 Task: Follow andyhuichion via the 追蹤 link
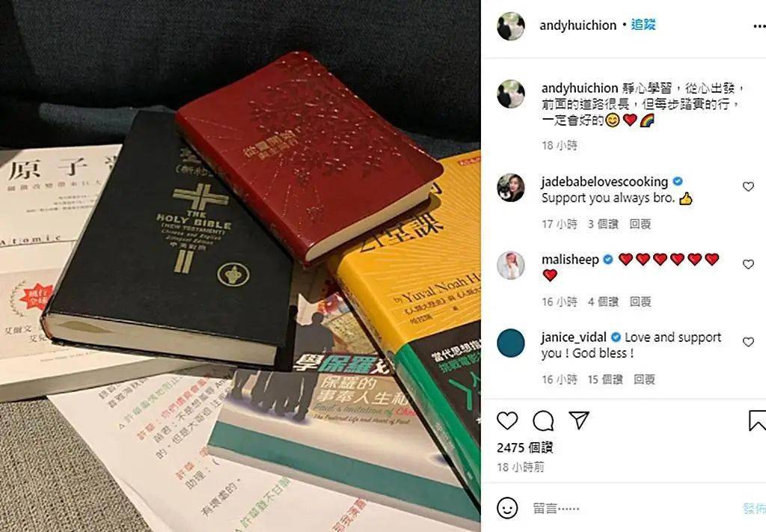(x=643, y=25)
